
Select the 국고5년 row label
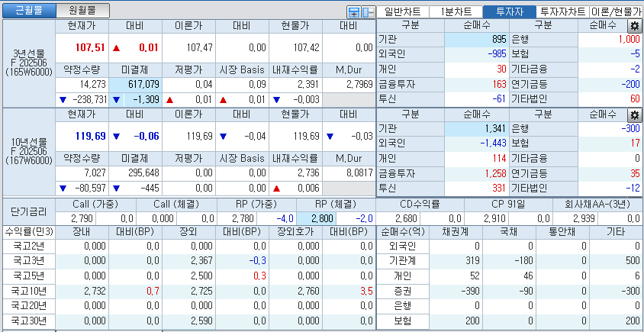(x=29, y=276)
